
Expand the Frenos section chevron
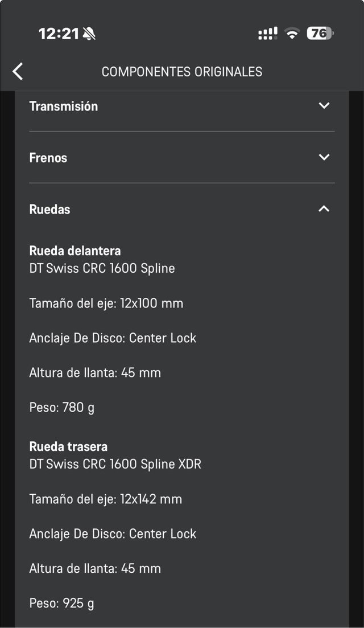pyautogui.click(x=324, y=157)
